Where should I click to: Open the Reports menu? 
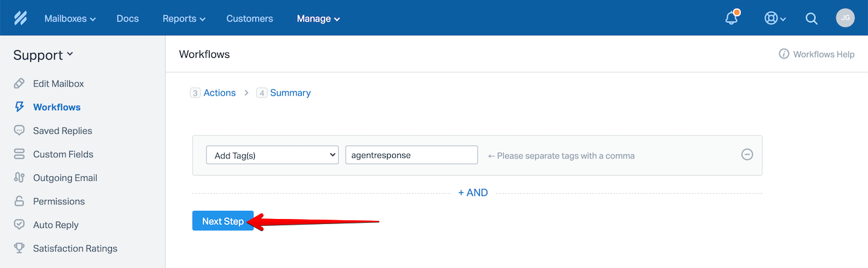[184, 18]
